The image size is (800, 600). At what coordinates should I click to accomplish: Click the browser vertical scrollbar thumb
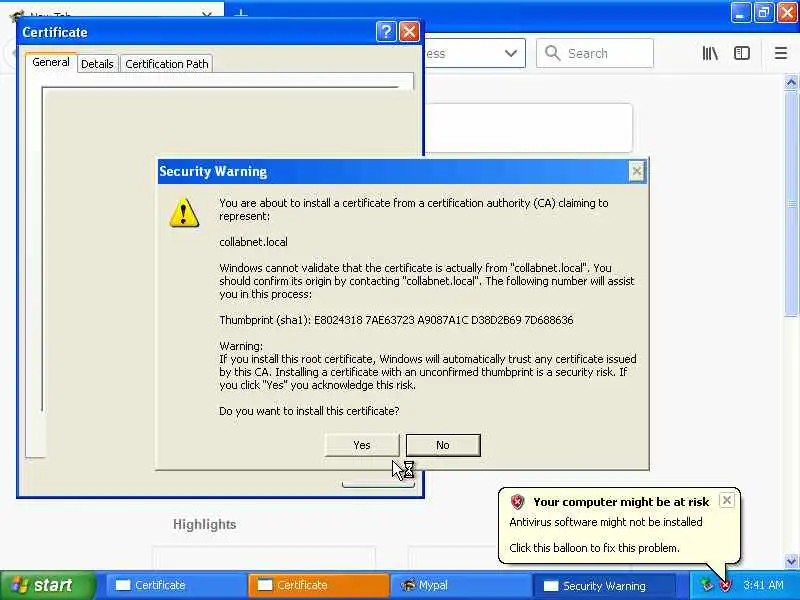791,204
